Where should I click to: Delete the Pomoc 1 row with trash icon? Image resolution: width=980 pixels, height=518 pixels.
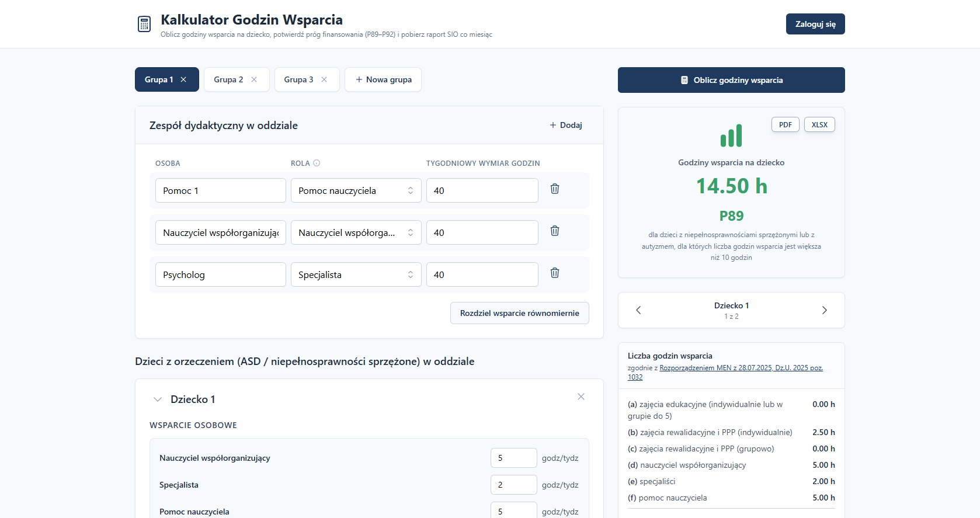point(554,189)
